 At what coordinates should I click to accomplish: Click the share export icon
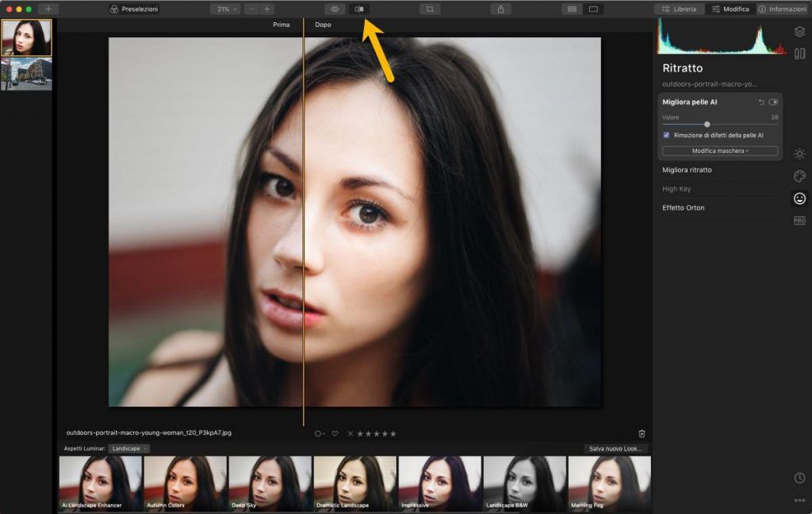pos(501,9)
